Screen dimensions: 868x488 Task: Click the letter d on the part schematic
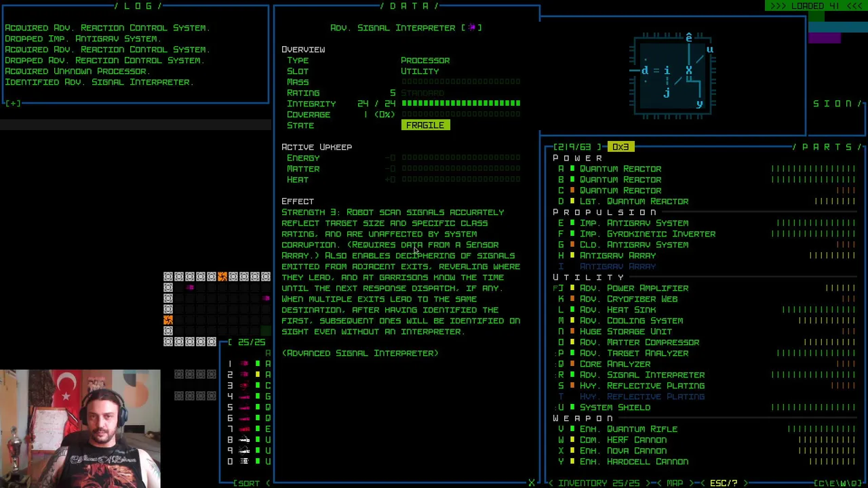644,70
